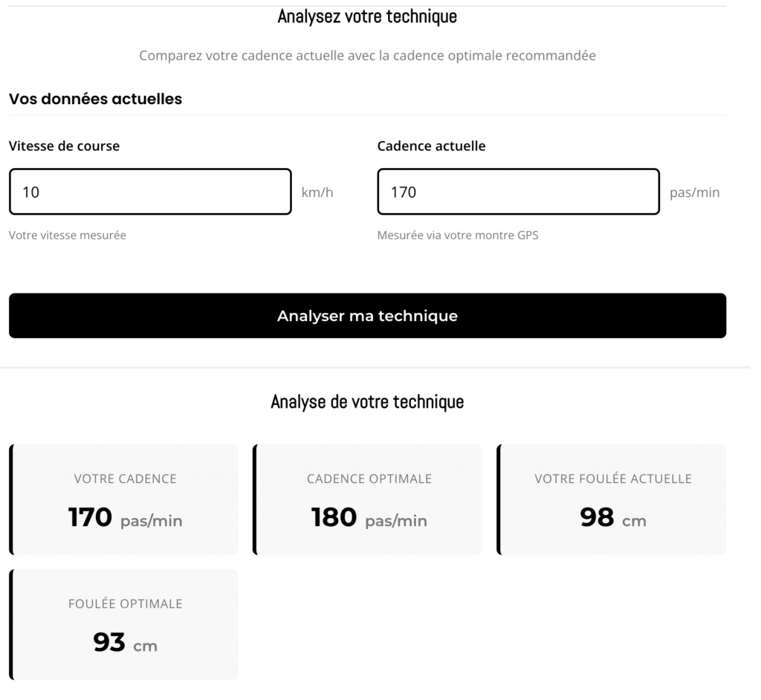Select the 'VOTRE CADENCE' result card
The image size is (761, 700).
click(x=123, y=499)
